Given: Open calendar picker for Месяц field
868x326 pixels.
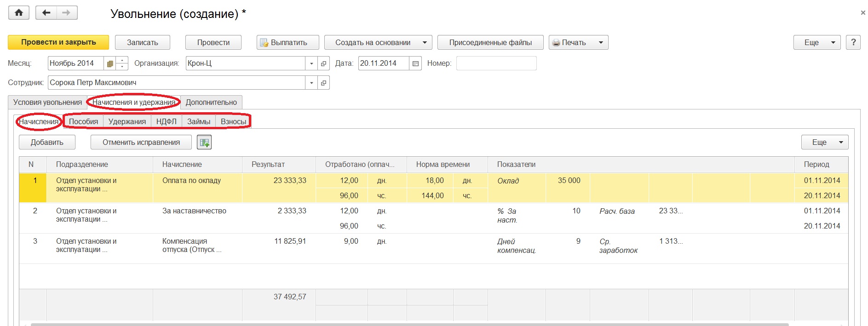Looking at the screenshot, I should (110, 63).
